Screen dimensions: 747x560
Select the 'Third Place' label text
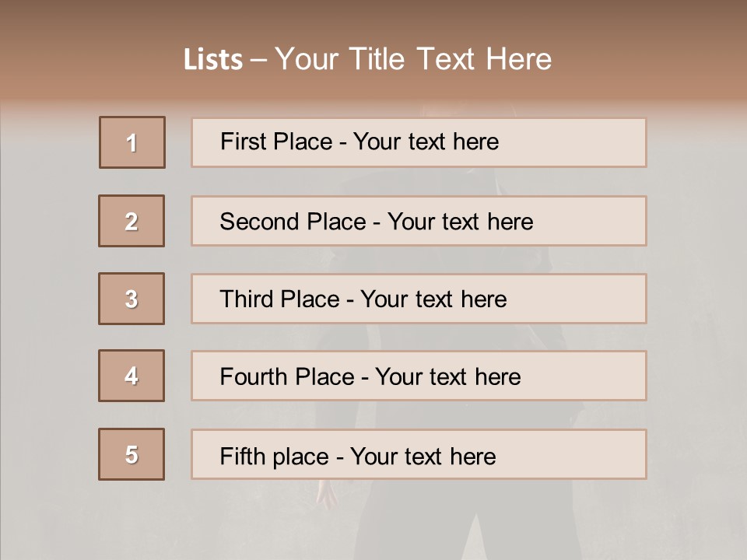point(279,299)
